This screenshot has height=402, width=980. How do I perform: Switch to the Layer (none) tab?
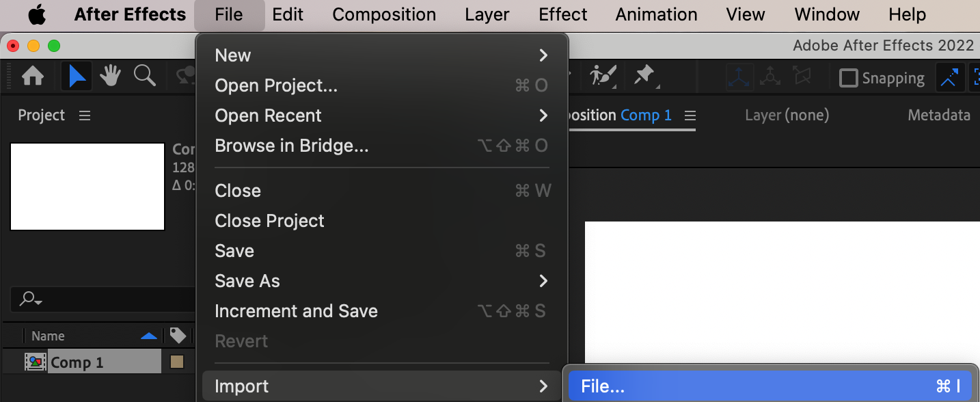pos(787,116)
